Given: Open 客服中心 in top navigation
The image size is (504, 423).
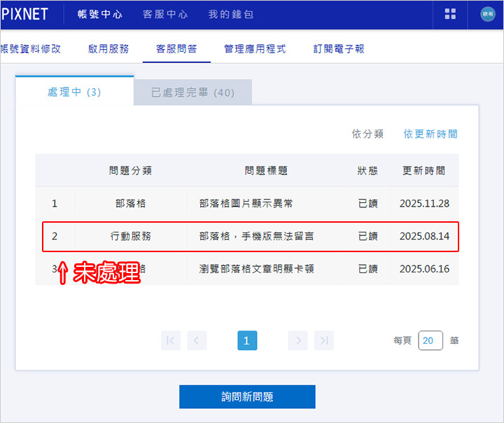Looking at the screenshot, I should pos(165,14).
